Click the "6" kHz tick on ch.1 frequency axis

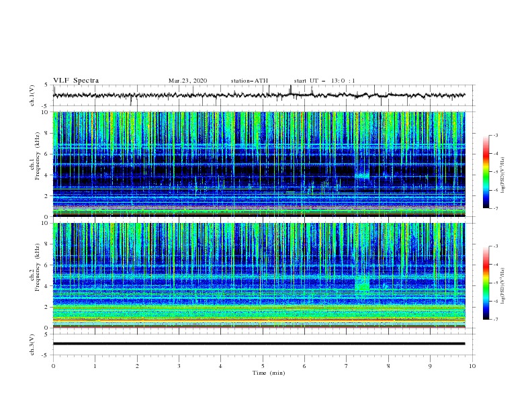pyautogui.click(x=47, y=154)
